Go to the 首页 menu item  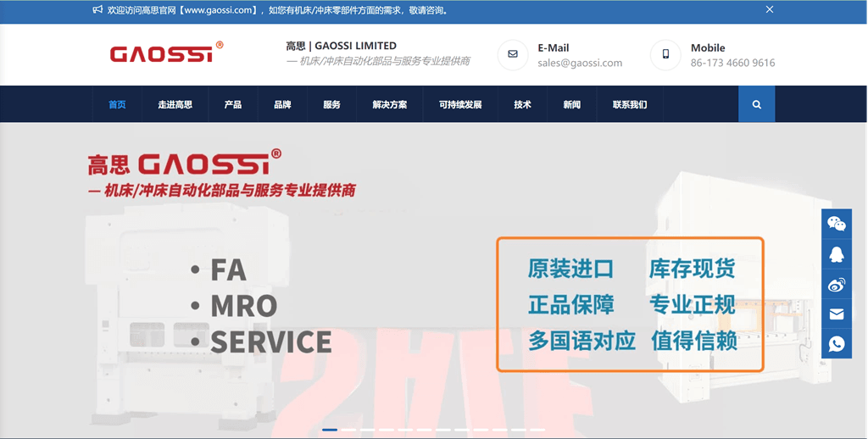pyautogui.click(x=117, y=104)
